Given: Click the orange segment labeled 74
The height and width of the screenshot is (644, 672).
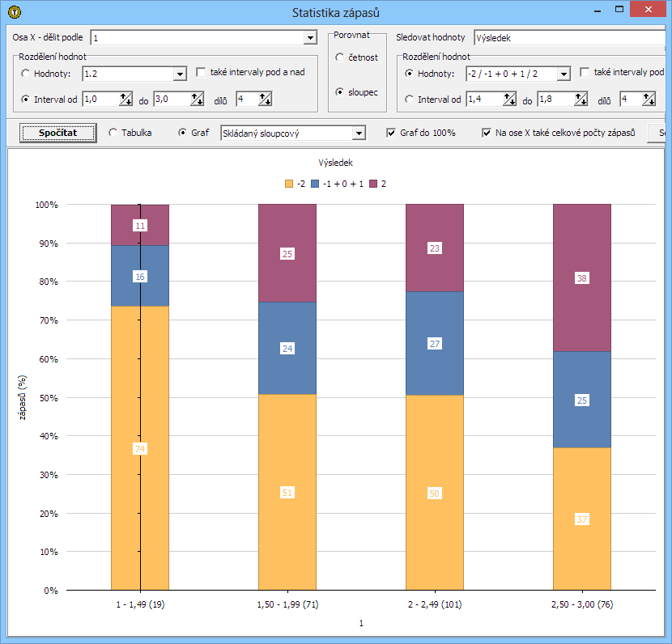Looking at the screenshot, I should [x=140, y=448].
